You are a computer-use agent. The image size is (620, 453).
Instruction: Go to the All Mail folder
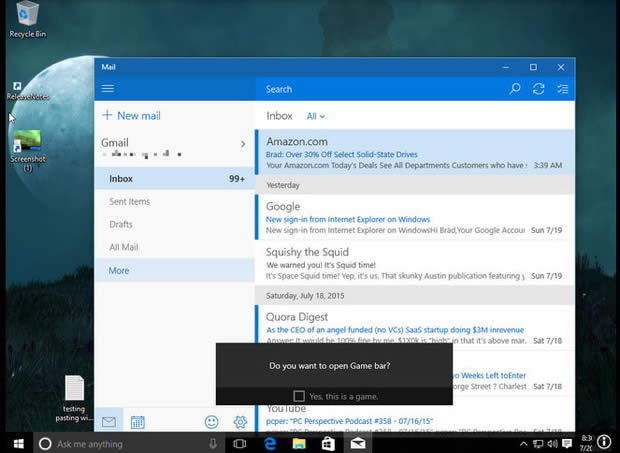click(x=124, y=247)
